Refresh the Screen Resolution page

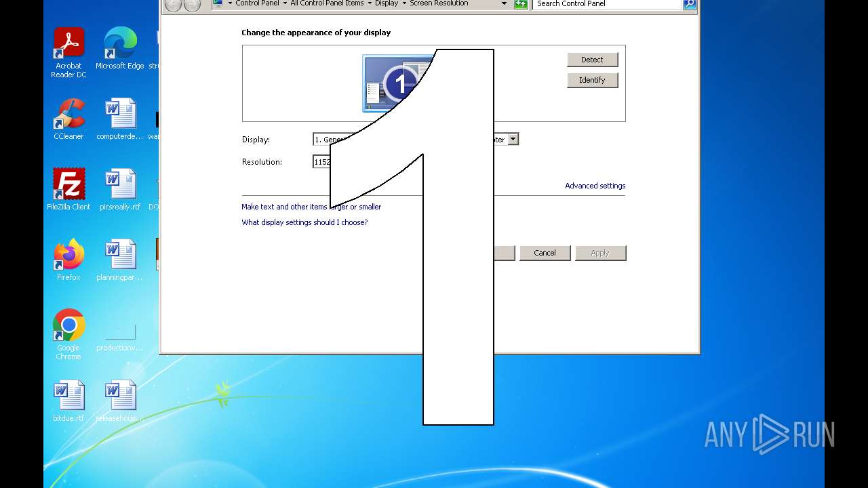521,4
